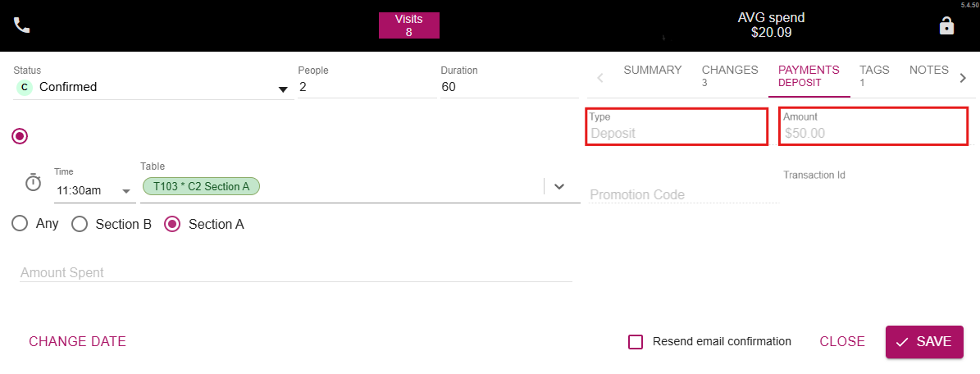Screen dimensions: 980x374
Task: Expand the Table selection chevron
Action: [559, 186]
